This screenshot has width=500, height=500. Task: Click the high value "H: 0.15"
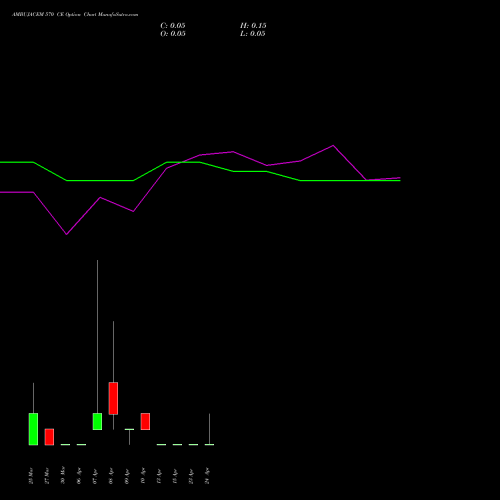pyautogui.click(x=253, y=26)
